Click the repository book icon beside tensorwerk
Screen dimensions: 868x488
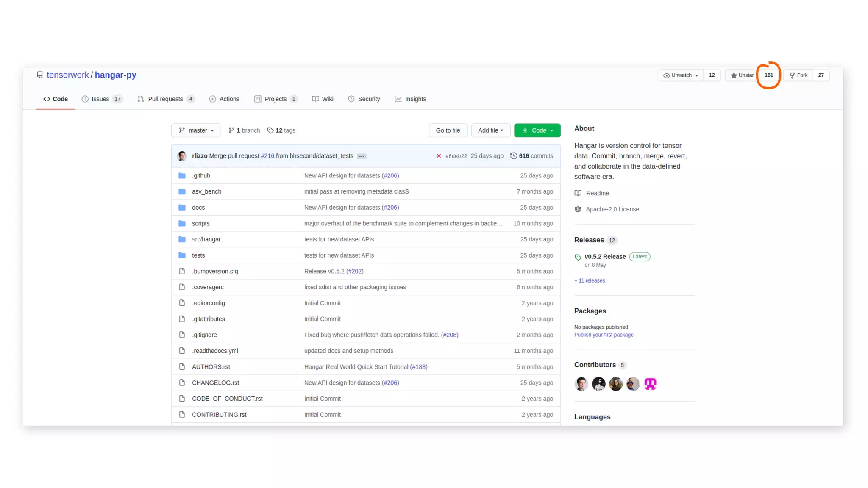point(40,75)
